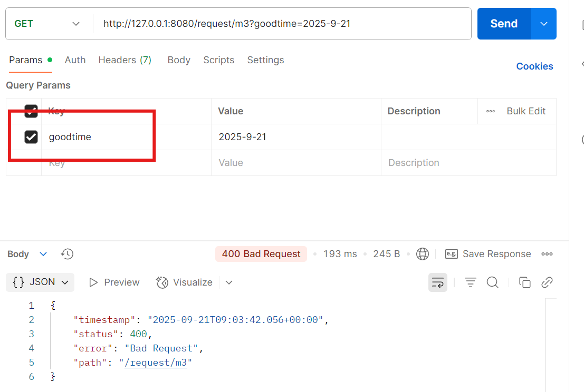Open the response Body dropdown
The height and width of the screenshot is (392, 584).
click(x=27, y=254)
